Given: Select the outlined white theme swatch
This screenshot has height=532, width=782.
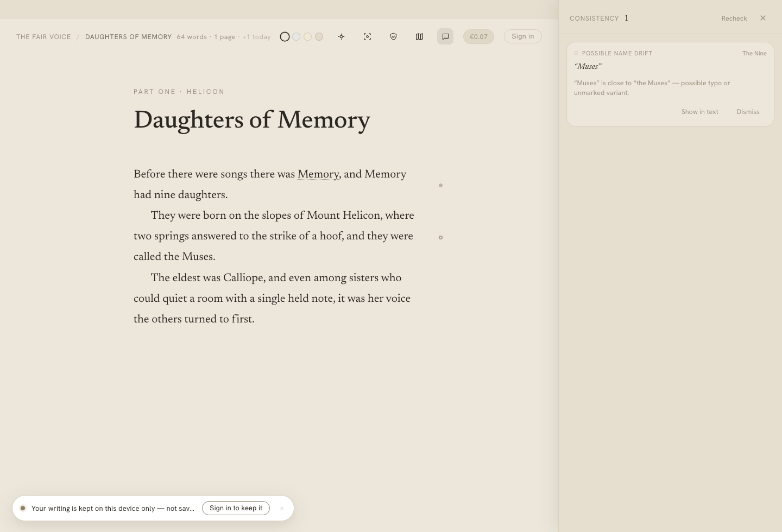Looking at the screenshot, I should click(285, 36).
